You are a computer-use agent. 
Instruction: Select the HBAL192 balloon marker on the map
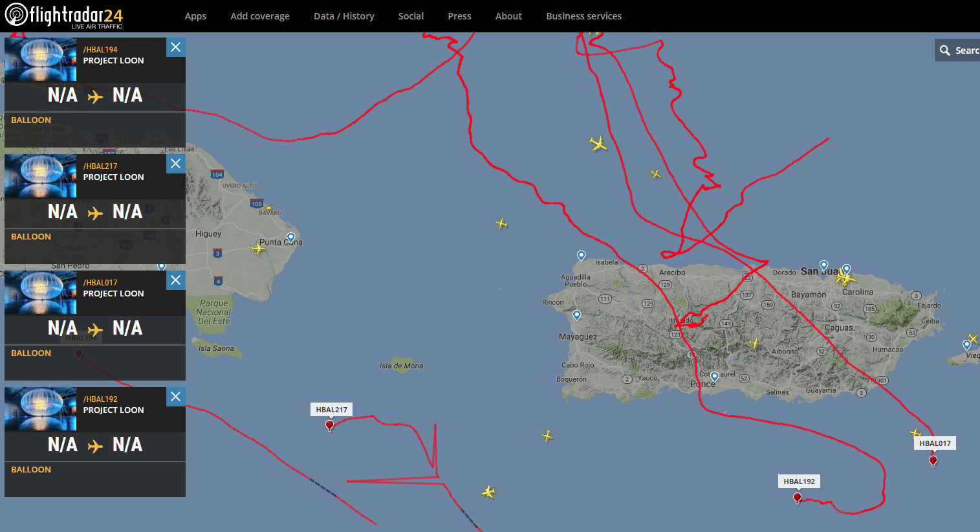798,498
